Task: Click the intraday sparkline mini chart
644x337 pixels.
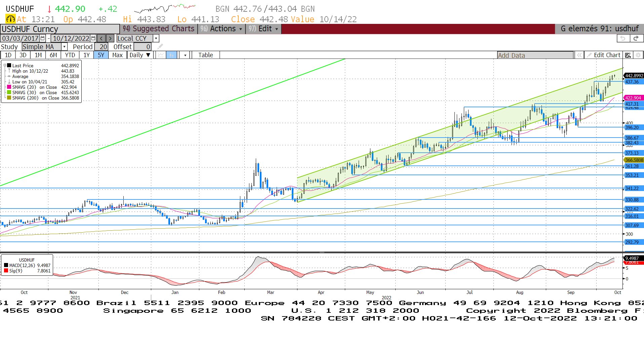Action: point(165,8)
